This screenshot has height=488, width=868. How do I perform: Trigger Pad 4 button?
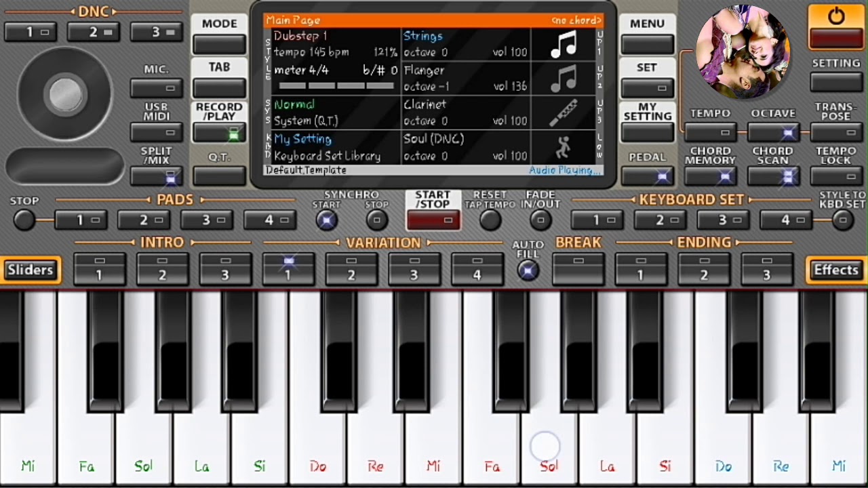[x=270, y=220]
